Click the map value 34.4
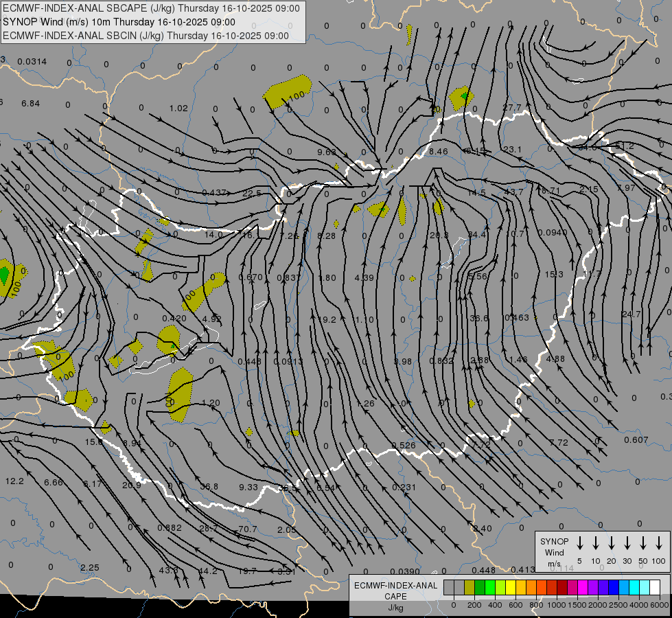The image size is (672, 618). (477, 235)
